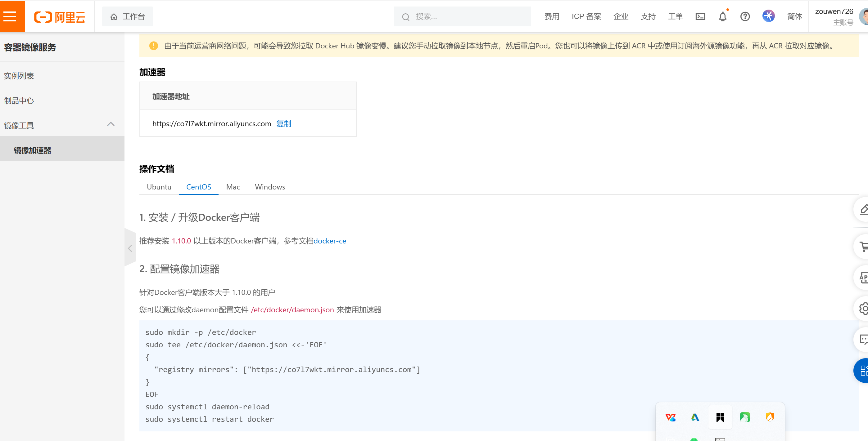Screen dimensions: 868x441
Task: Open the docker-ce documentation link
Action: pyautogui.click(x=330, y=241)
